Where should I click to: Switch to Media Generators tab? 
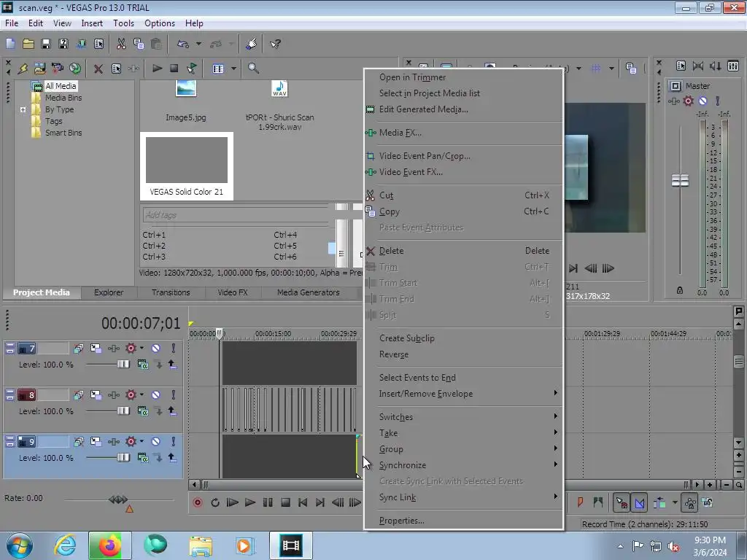[x=309, y=292]
